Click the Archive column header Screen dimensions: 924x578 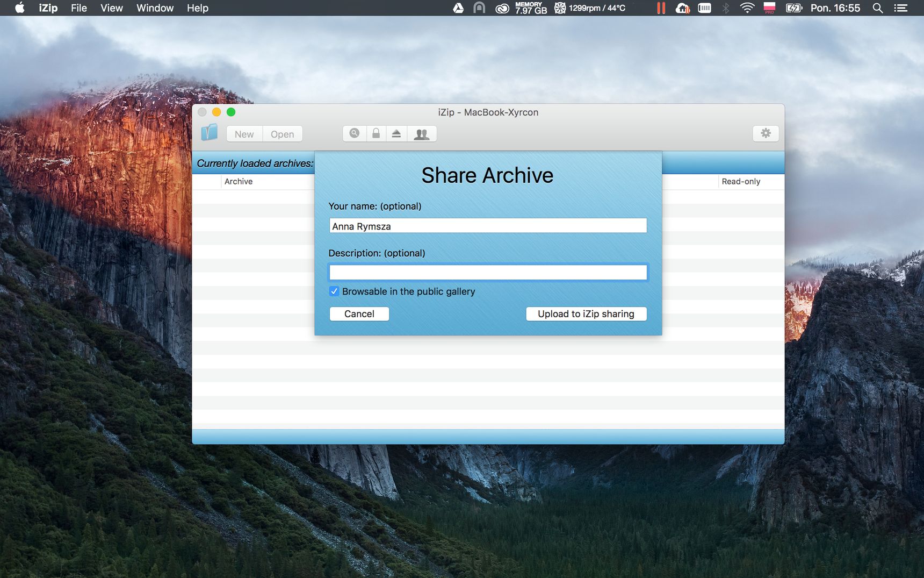pos(239,182)
